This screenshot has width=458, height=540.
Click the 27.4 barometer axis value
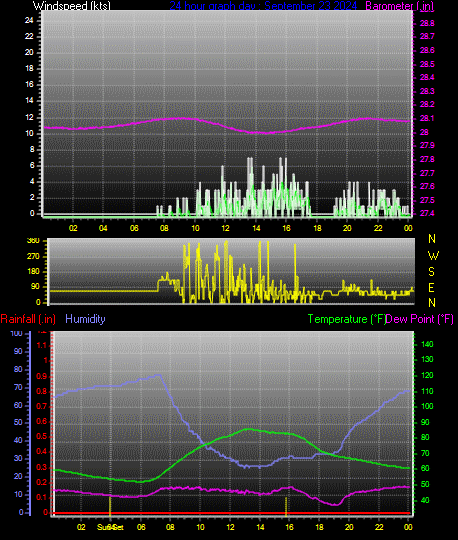click(x=427, y=214)
